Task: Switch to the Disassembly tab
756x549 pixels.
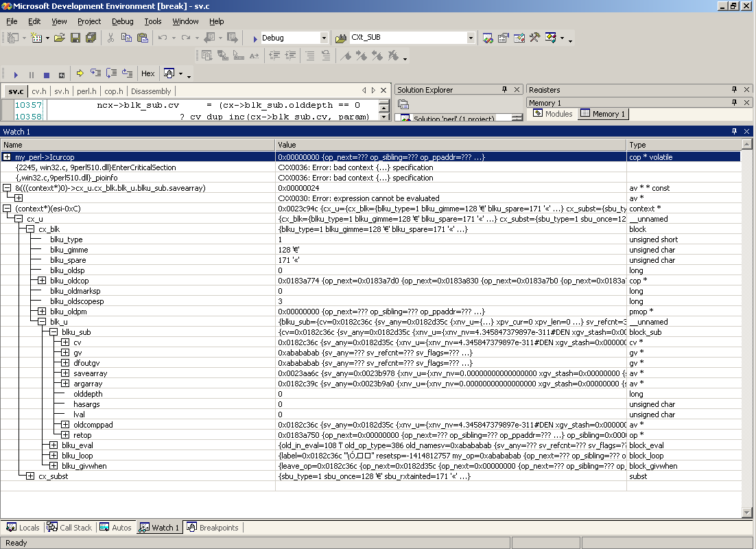Action: click(x=151, y=91)
